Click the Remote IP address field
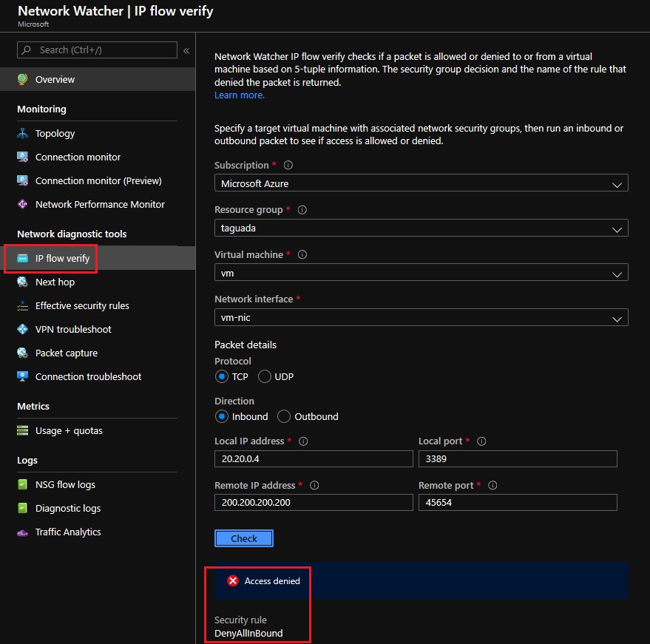This screenshot has height=644, width=650. click(x=314, y=502)
